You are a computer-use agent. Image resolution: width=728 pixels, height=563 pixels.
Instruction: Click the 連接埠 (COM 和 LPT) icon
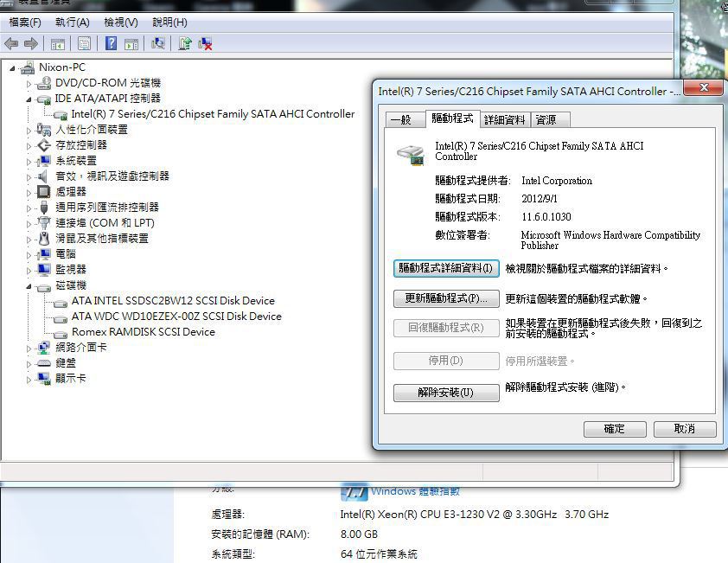point(44,223)
